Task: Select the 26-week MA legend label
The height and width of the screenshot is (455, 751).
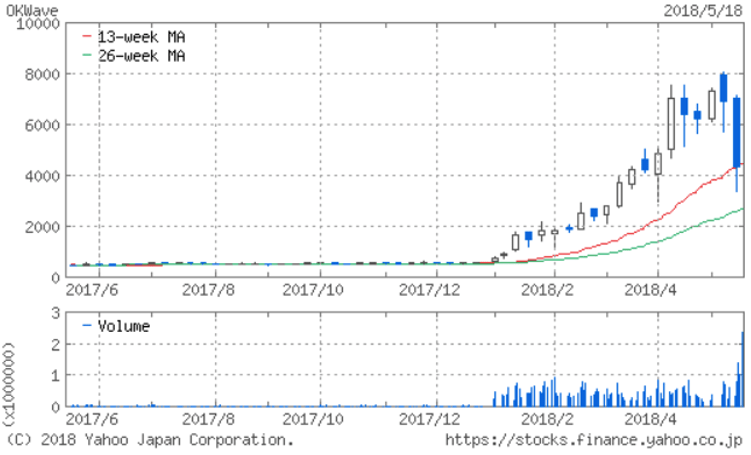Action: click(147, 55)
